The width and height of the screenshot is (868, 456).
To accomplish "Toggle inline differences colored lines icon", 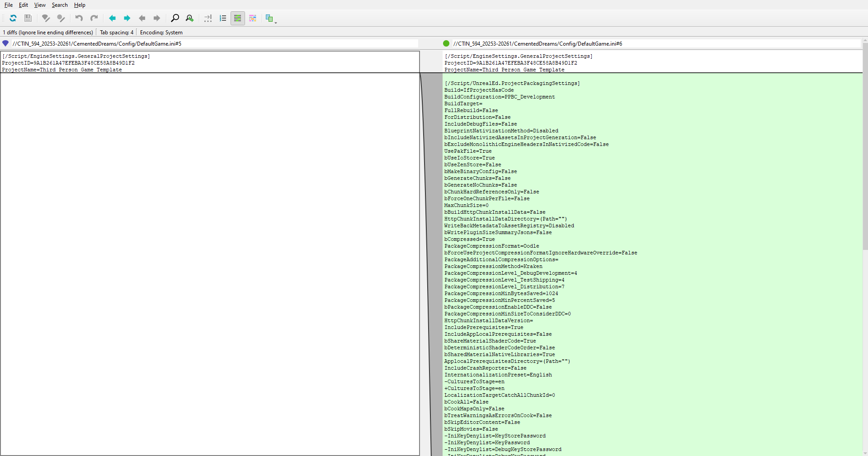I will pyautogui.click(x=253, y=18).
